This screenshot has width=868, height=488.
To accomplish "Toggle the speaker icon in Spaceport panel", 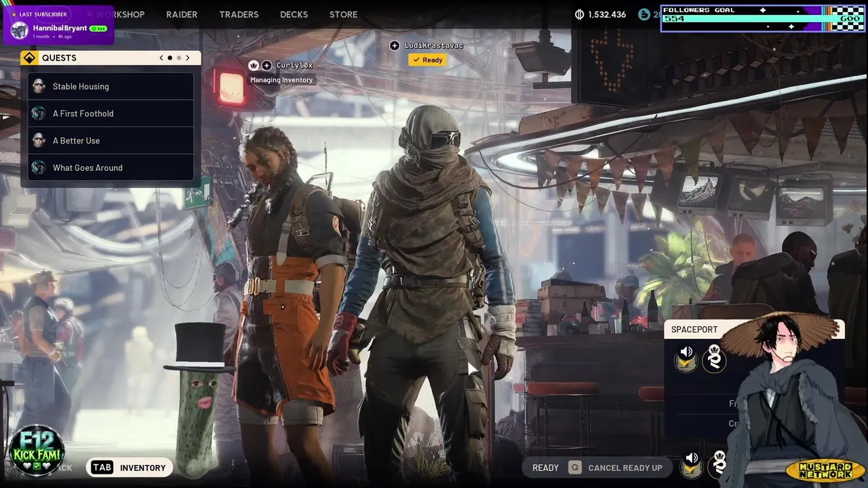I will click(686, 351).
